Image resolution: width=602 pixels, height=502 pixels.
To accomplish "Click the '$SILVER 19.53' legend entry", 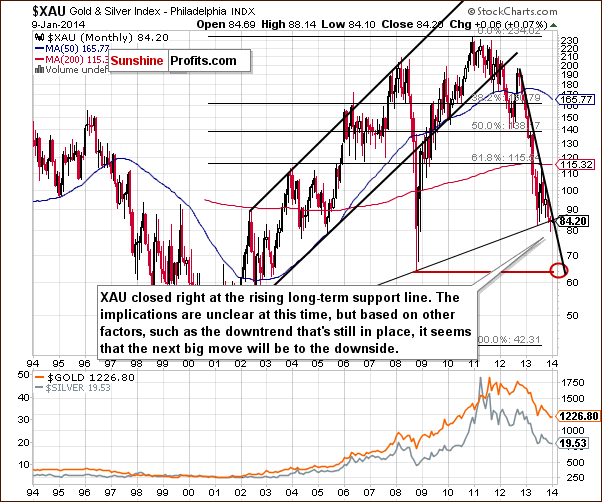I will point(78,388).
